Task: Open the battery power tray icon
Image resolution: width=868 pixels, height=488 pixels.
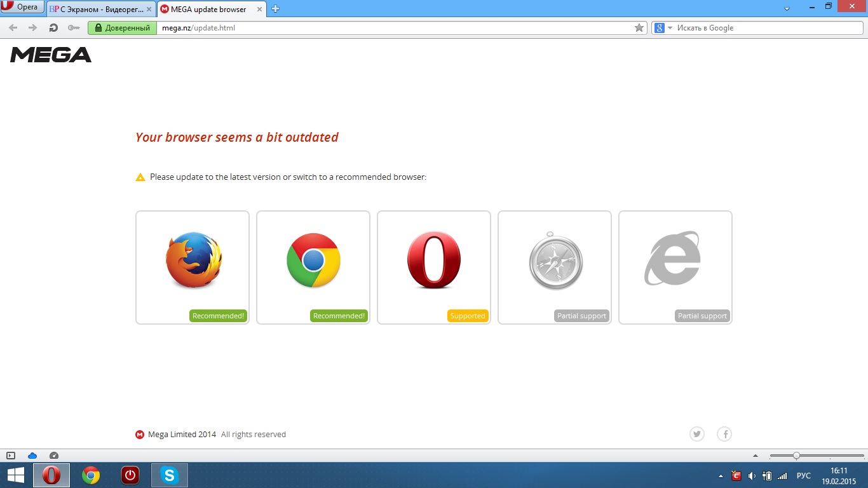Action: (x=767, y=475)
